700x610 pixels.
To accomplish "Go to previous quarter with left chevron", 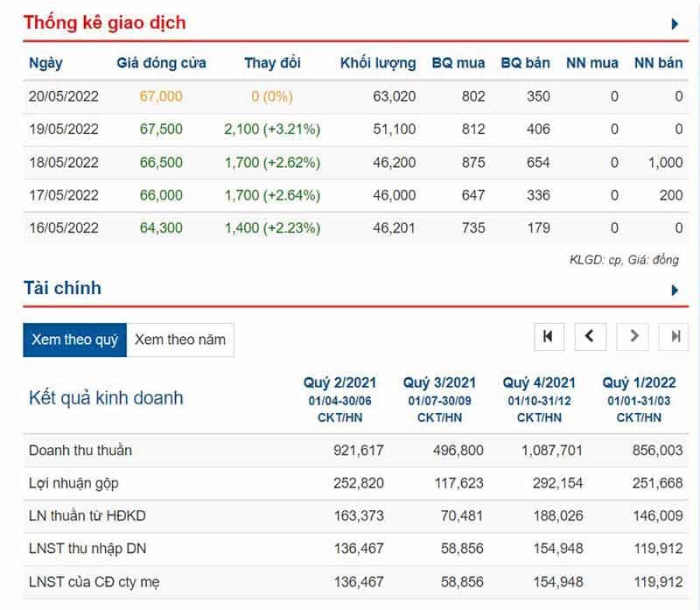I will click(590, 336).
